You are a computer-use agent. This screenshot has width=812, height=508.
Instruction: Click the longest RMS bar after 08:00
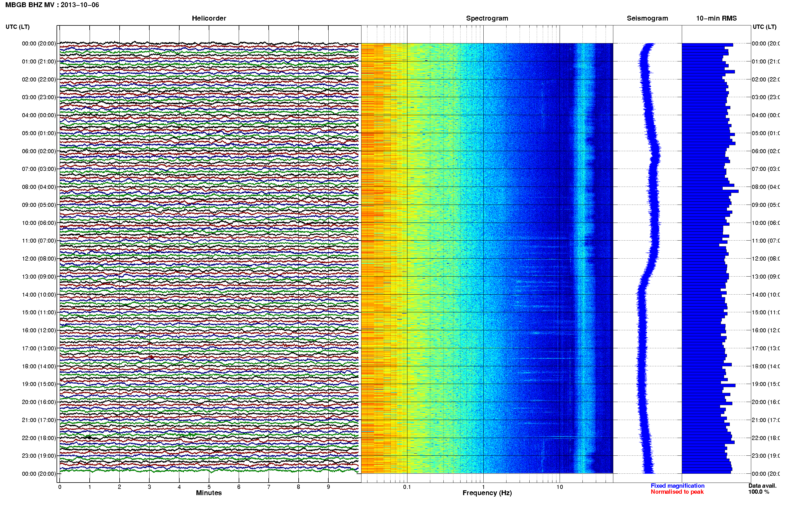point(710,191)
